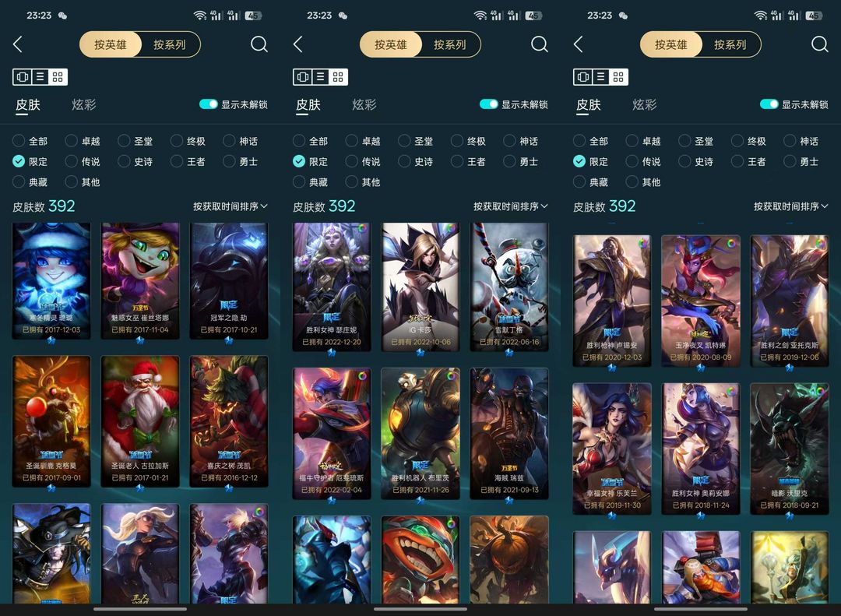Open 按获取时间排序 sorting options in the rightmost screen
This screenshot has width=841, height=616.
[x=791, y=206]
